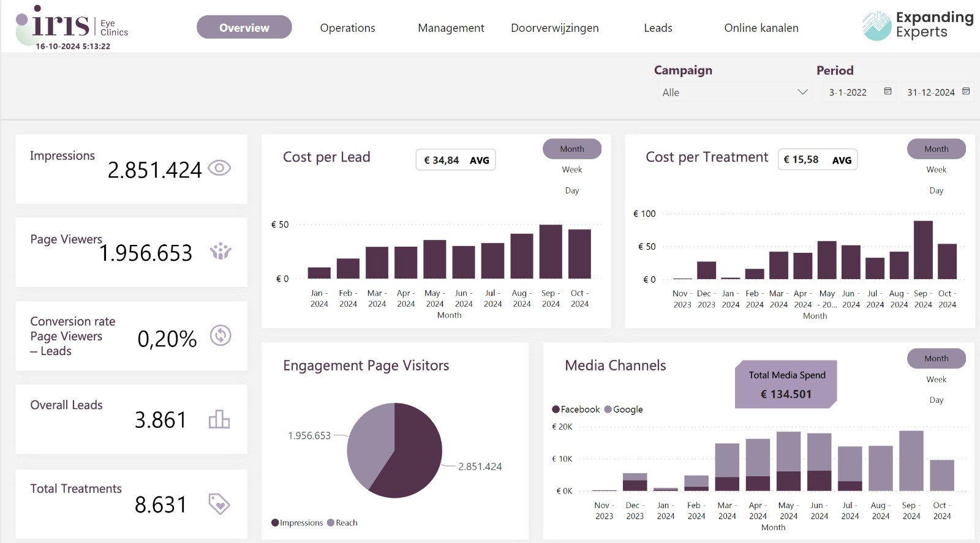Viewport: 980px width, 543px height.
Task: Click the heart tag icon on Total Treatments
Action: (219, 504)
